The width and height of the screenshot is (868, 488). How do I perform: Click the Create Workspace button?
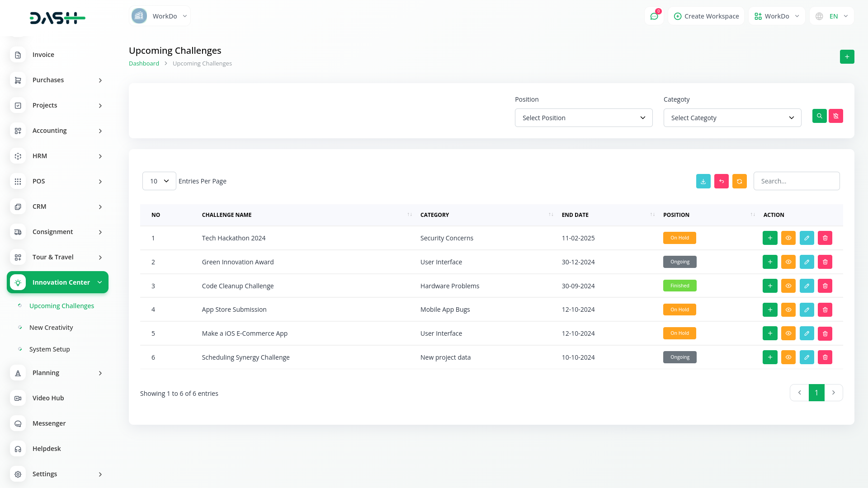706,16
